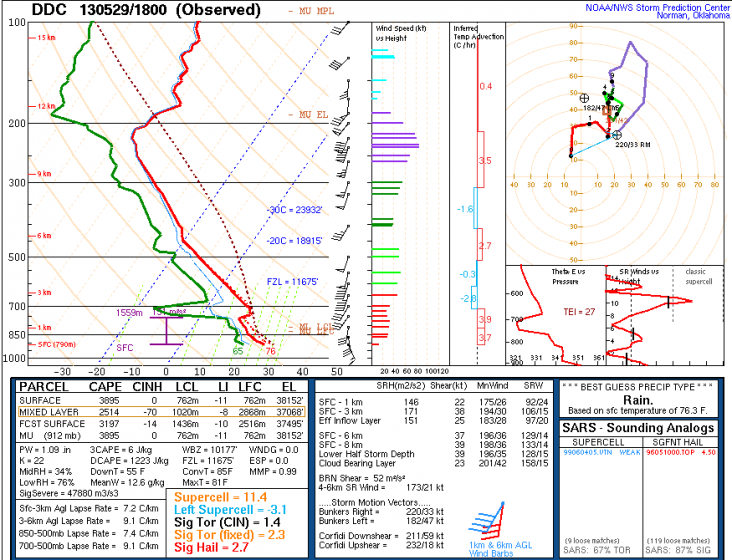Screen dimensions: 732x560
Task: Click the CAPE column header
Action: click(105, 387)
